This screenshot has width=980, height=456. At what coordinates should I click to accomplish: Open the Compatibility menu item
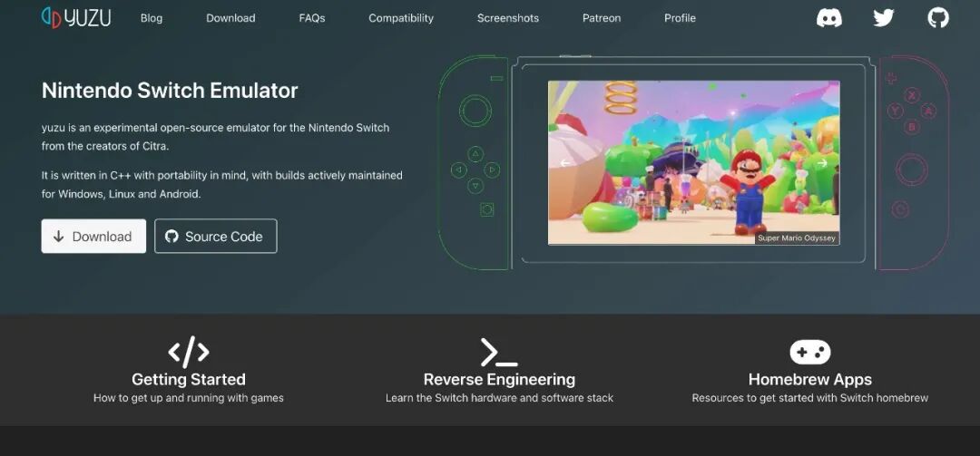point(401,18)
